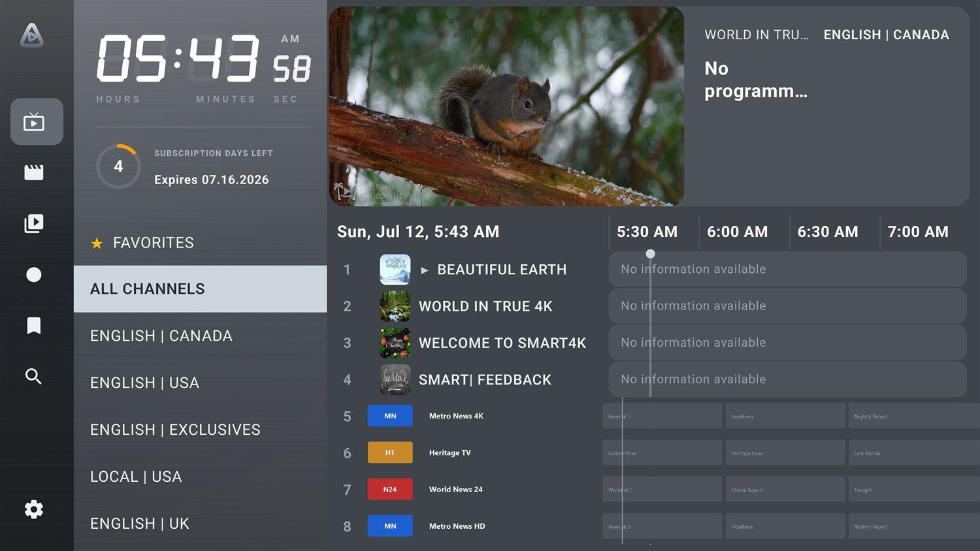This screenshot has width=980, height=551.
Task: Choose the ENGLISH | CANADA category
Action: (161, 336)
